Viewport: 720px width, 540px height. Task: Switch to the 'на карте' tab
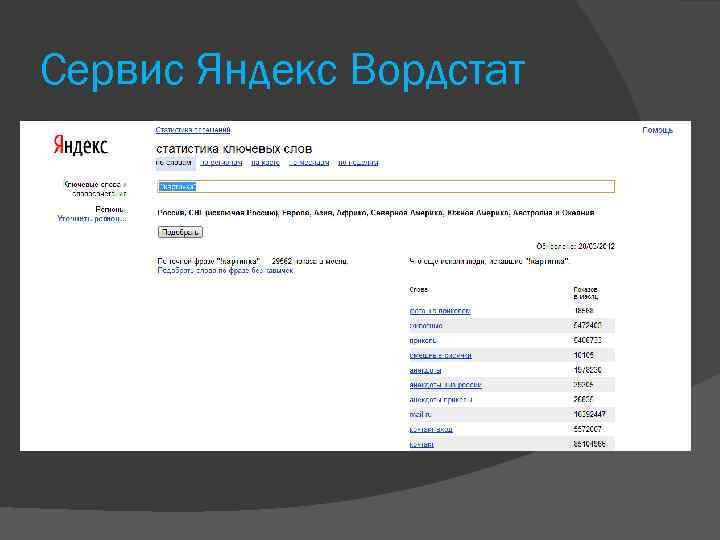tap(265, 163)
